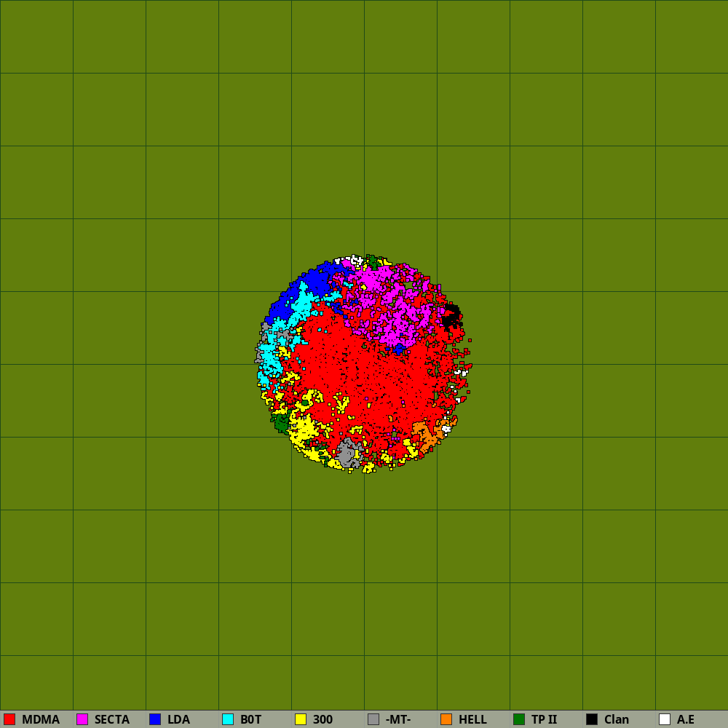Select the LDA legend label
Screen dimensions: 728x728
[x=179, y=720]
